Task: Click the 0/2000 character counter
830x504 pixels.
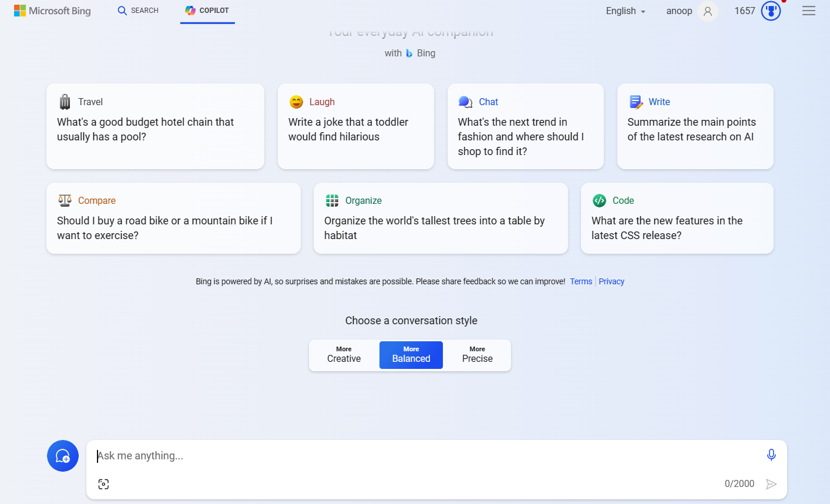Action: 740,484
